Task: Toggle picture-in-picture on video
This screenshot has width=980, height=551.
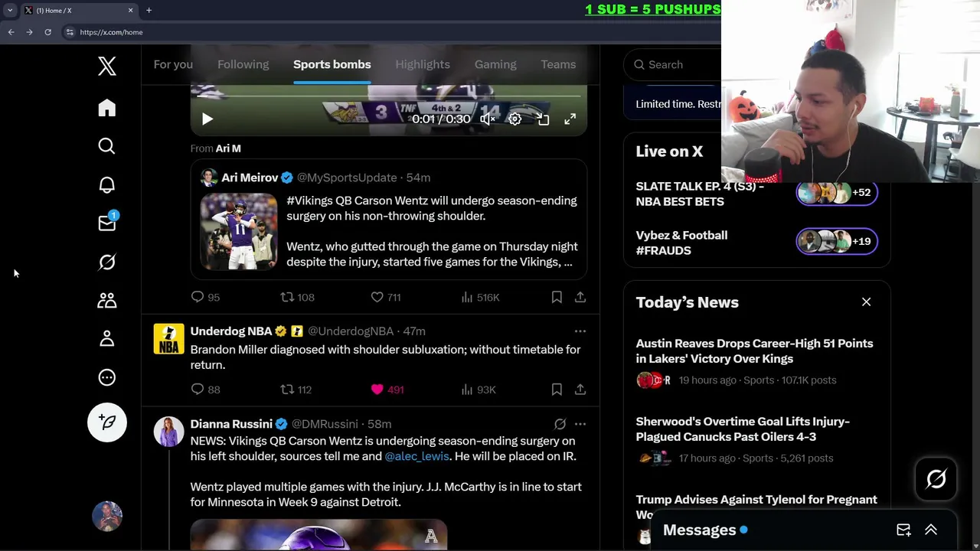Action: (x=543, y=119)
